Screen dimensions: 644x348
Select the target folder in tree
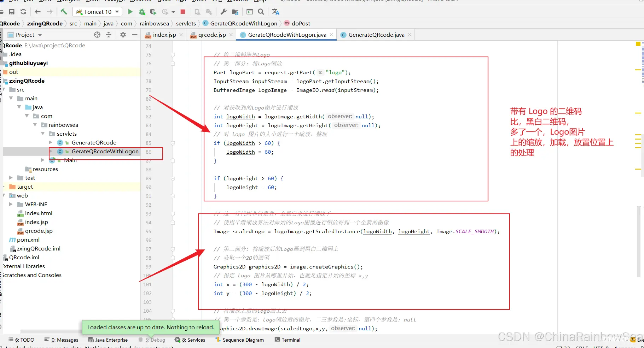coord(25,187)
